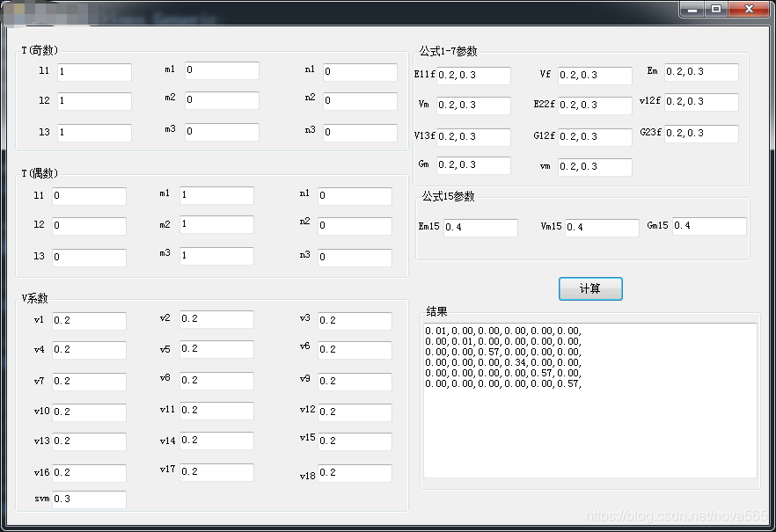Focus the m2 input in T(奇数) group
This screenshot has width=776, height=532.
222,100
